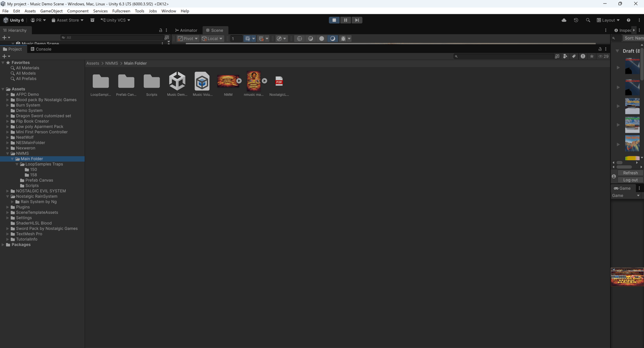
Task: Open the Project create plus dropdown
Action: point(6,56)
